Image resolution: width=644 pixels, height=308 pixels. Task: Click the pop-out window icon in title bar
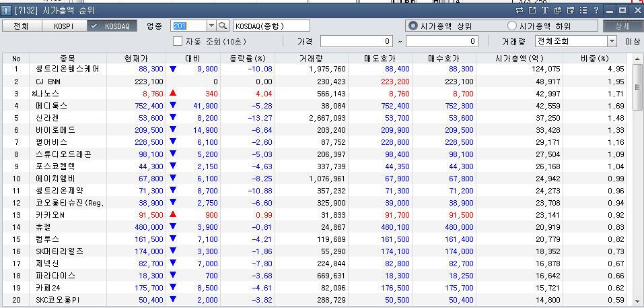[x=532, y=10]
